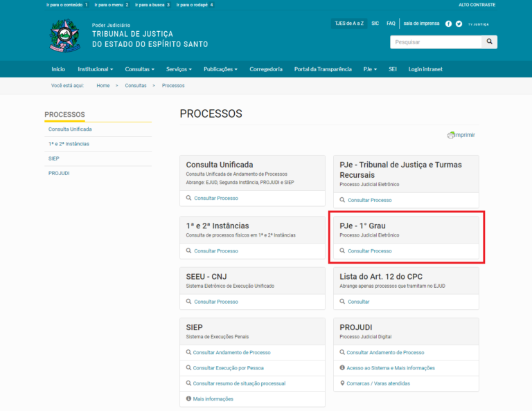This screenshot has width=532, height=411.
Task: Expand the Serviços dropdown menu
Action: coord(179,69)
